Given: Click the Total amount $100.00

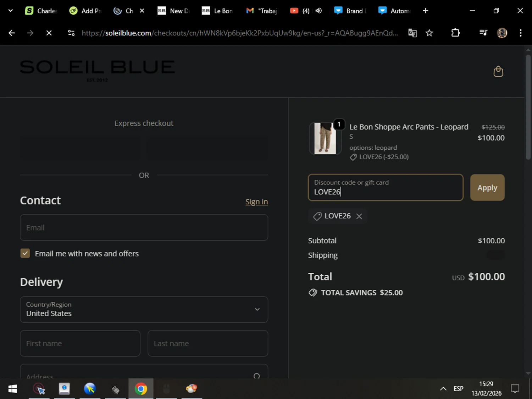Looking at the screenshot, I should tap(486, 277).
